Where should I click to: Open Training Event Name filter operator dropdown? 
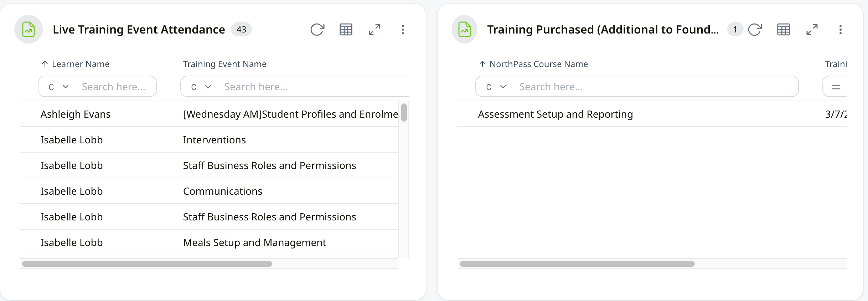pyautogui.click(x=201, y=87)
